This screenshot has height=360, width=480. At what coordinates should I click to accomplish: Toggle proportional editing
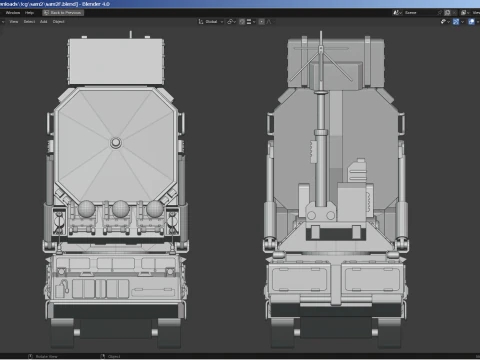(262, 22)
